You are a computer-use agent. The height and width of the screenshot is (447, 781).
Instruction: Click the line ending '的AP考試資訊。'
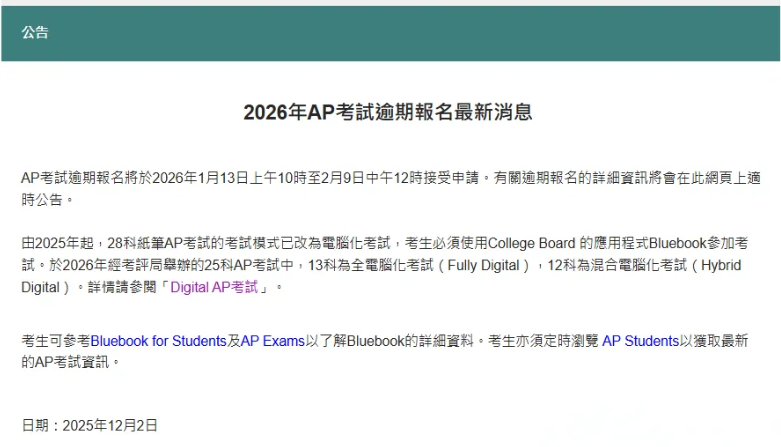pyautogui.click(x=71, y=362)
